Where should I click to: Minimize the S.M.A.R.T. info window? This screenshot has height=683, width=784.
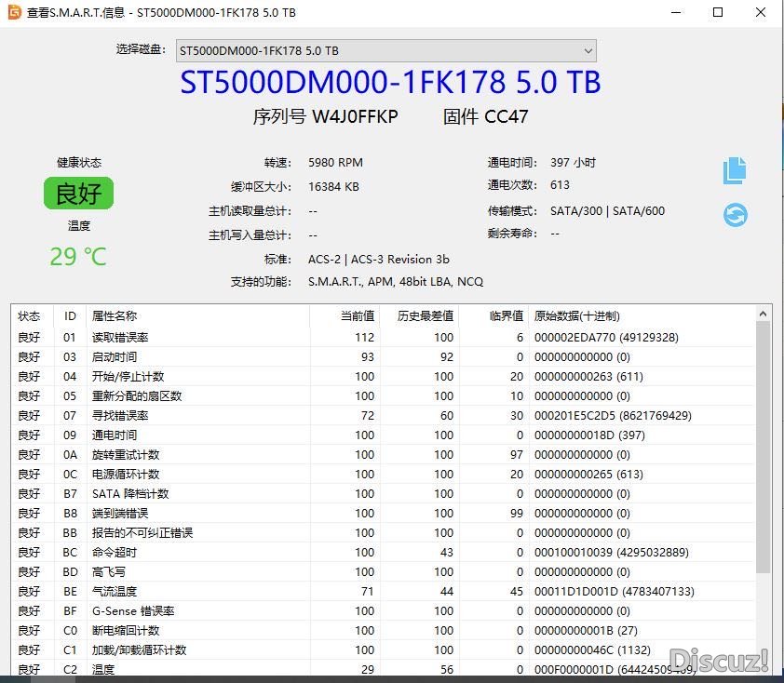[676, 12]
